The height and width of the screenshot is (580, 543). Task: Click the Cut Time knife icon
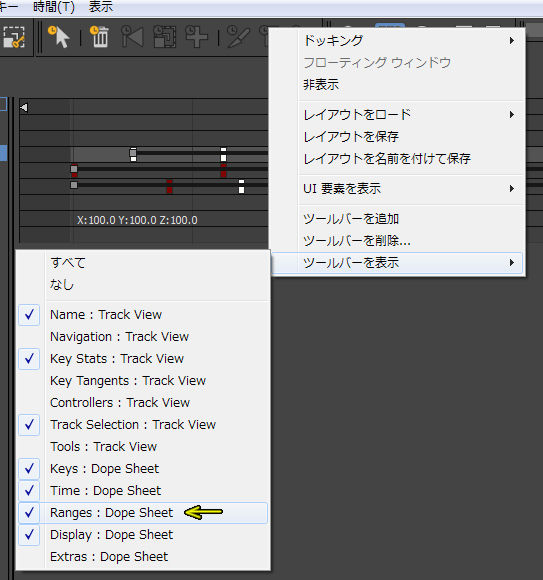coord(238,36)
